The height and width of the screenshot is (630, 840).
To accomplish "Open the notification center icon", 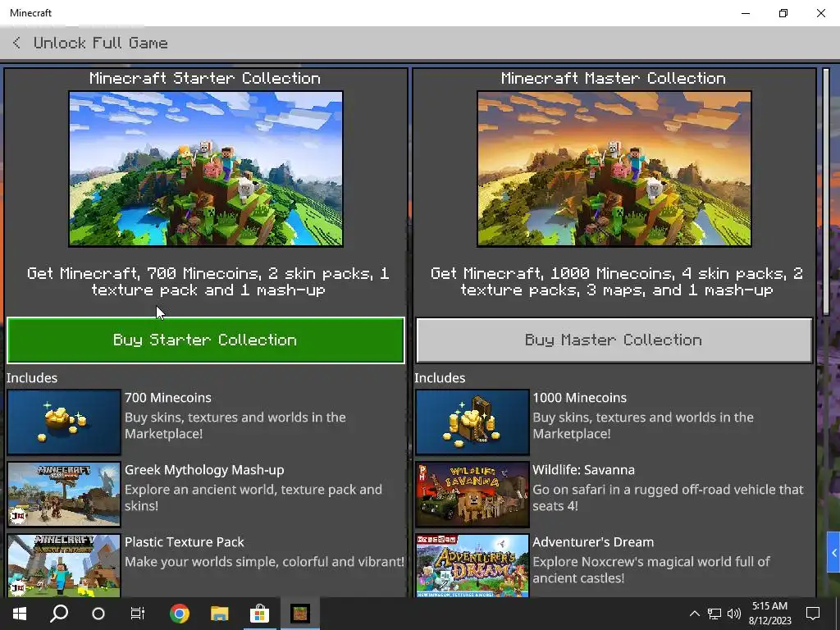I will point(813,614).
